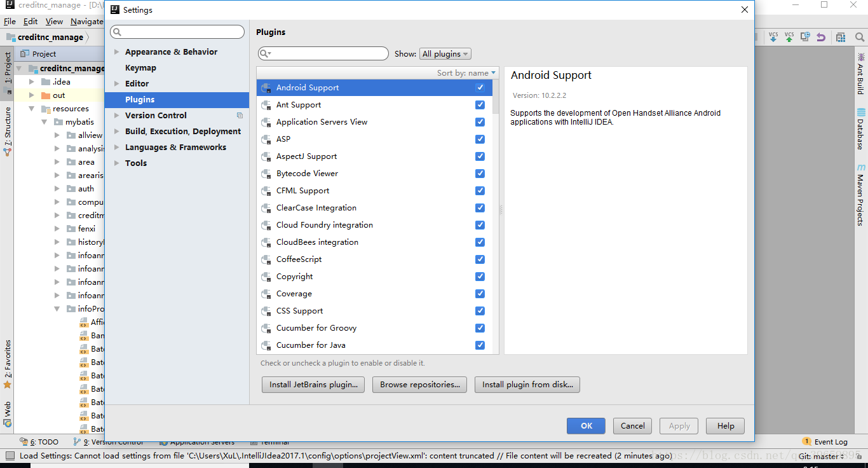Click the Git: master branch indicator

(x=821, y=456)
